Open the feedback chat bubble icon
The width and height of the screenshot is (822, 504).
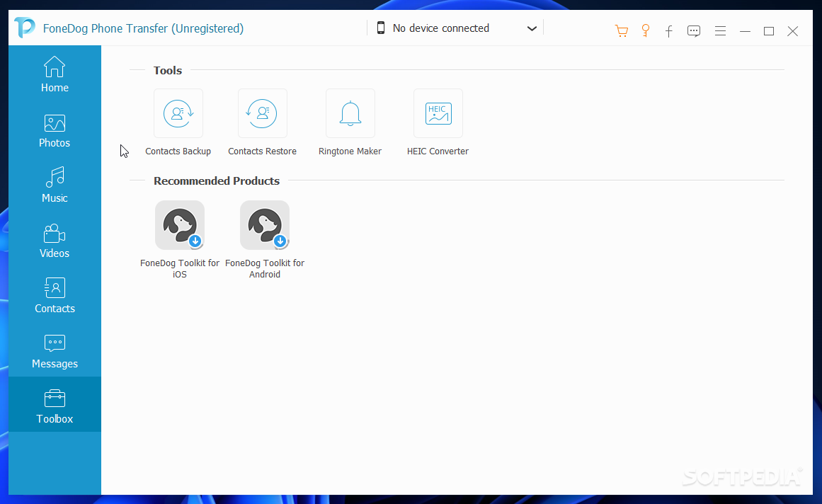point(694,31)
